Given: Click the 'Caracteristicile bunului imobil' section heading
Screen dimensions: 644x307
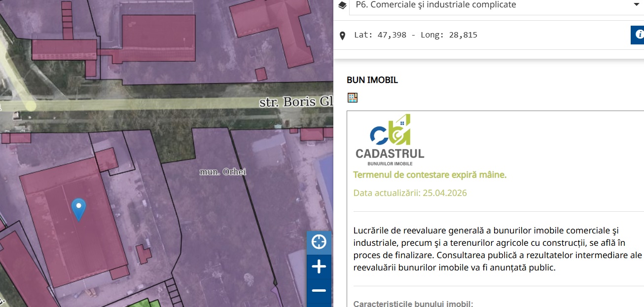Looking at the screenshot, I should 413,303.
